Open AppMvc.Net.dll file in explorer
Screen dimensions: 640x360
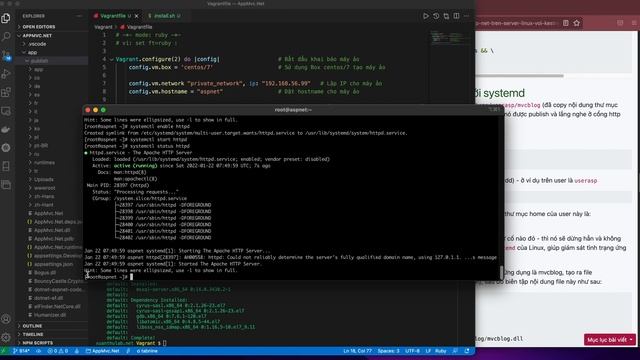click(52, 230)
